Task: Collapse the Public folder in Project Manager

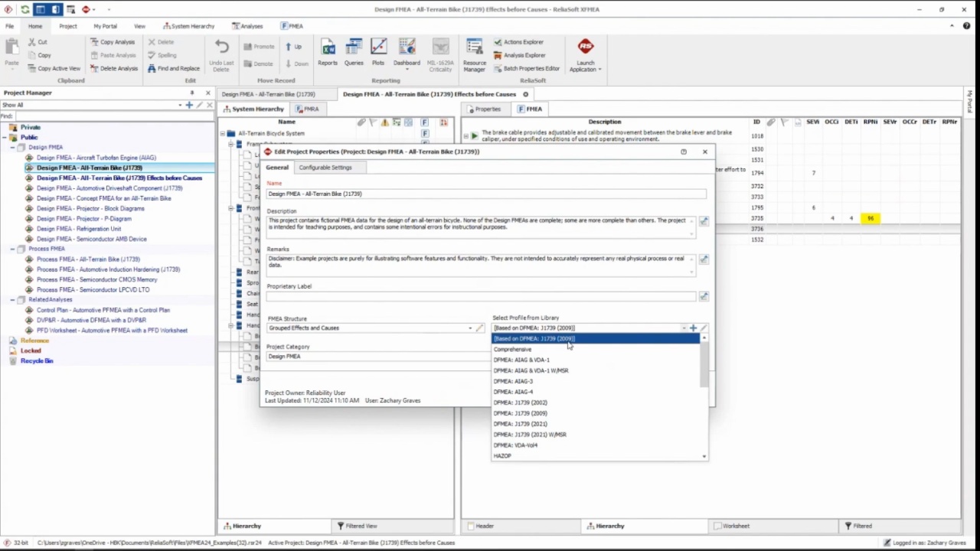Action: (4, 137)
